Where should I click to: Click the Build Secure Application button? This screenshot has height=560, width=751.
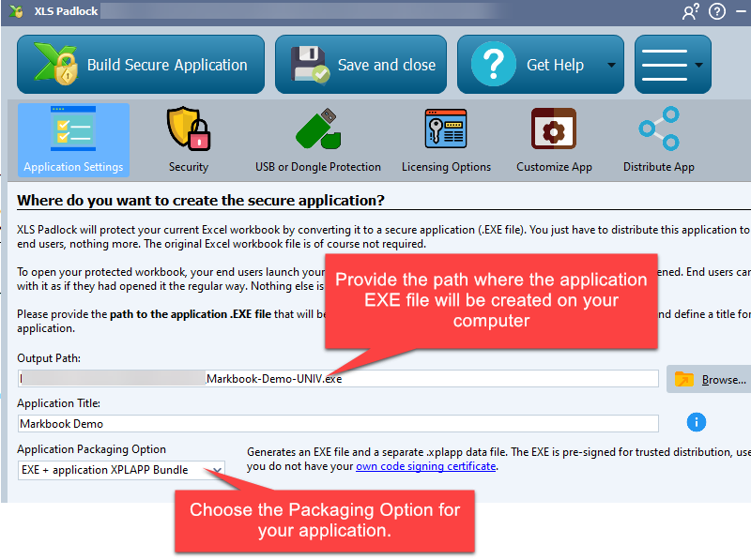point(141,65)
